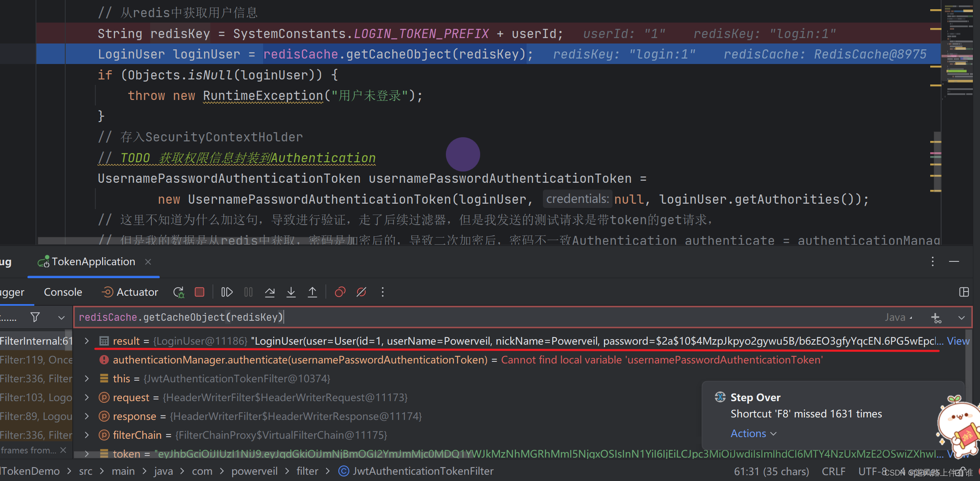This screenshot has width=980, height=481.
Task: Click the Resume Program icon
Action: click(227, 292)
